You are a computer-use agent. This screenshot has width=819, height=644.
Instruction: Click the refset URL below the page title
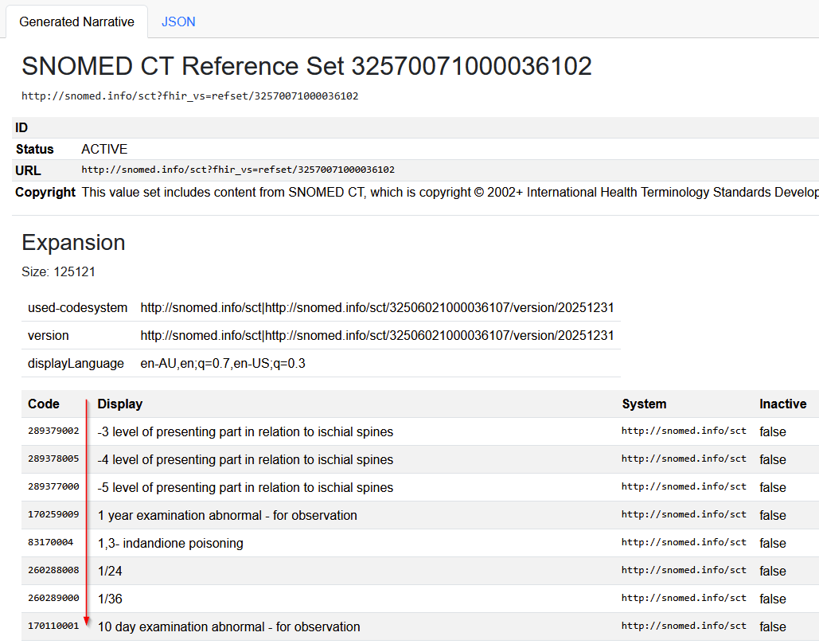click(189, 96)
